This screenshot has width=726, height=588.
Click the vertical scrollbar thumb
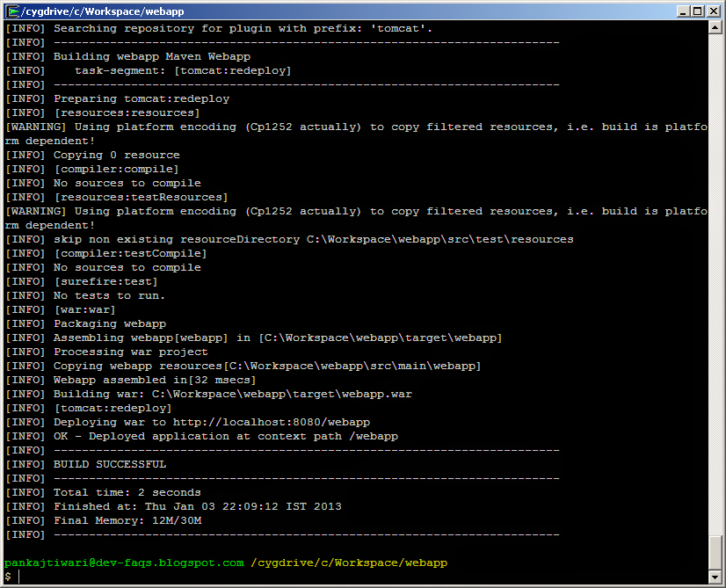(715, 552)
